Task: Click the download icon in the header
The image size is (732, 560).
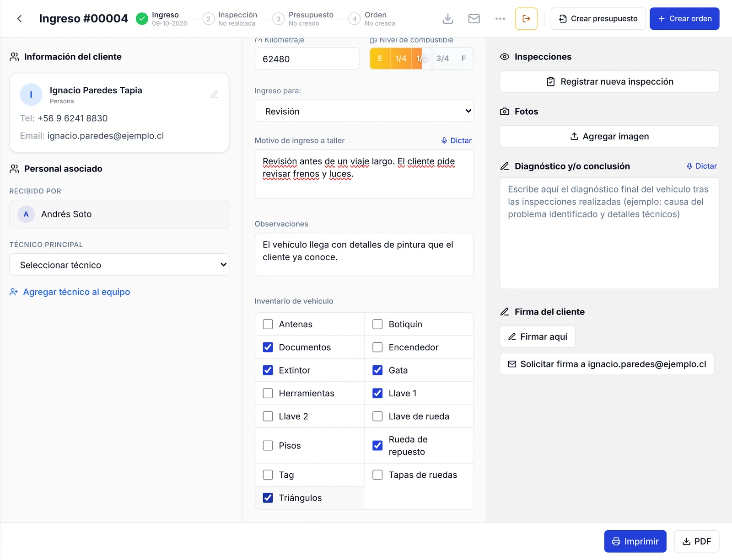Action: pos(448,19)
